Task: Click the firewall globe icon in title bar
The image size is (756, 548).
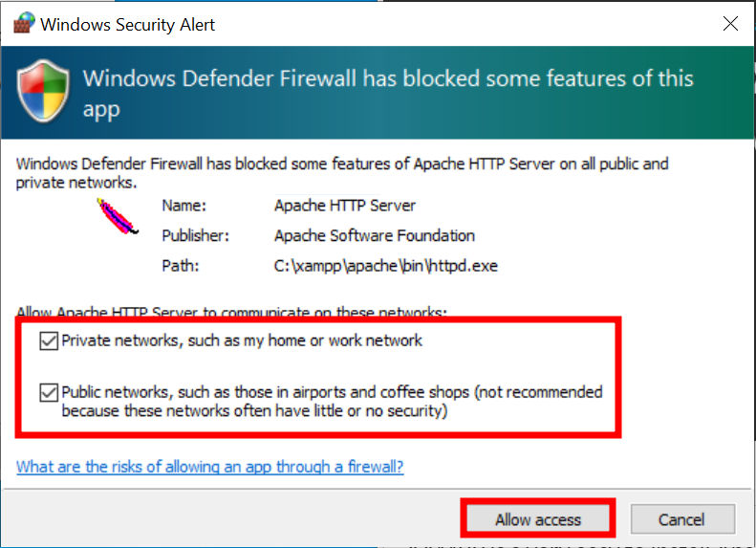Action: point(24,23)
